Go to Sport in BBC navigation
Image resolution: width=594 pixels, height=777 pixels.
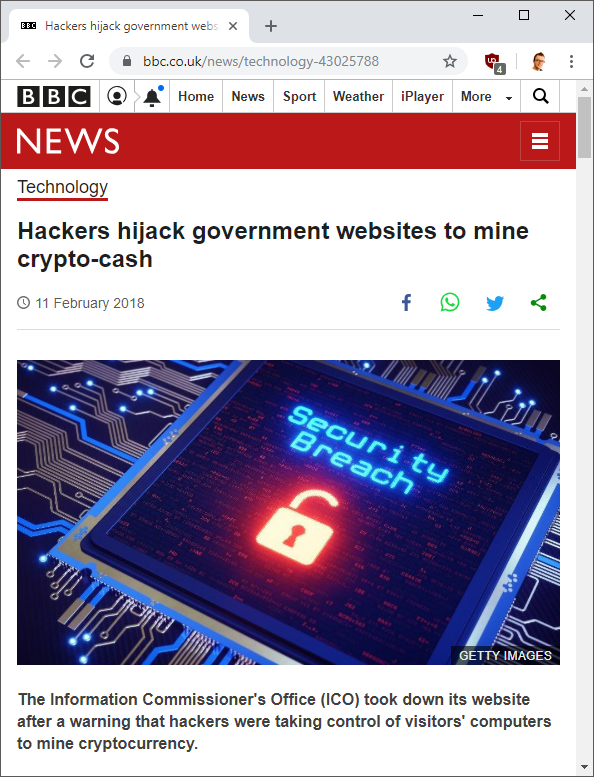pos(299,96)
